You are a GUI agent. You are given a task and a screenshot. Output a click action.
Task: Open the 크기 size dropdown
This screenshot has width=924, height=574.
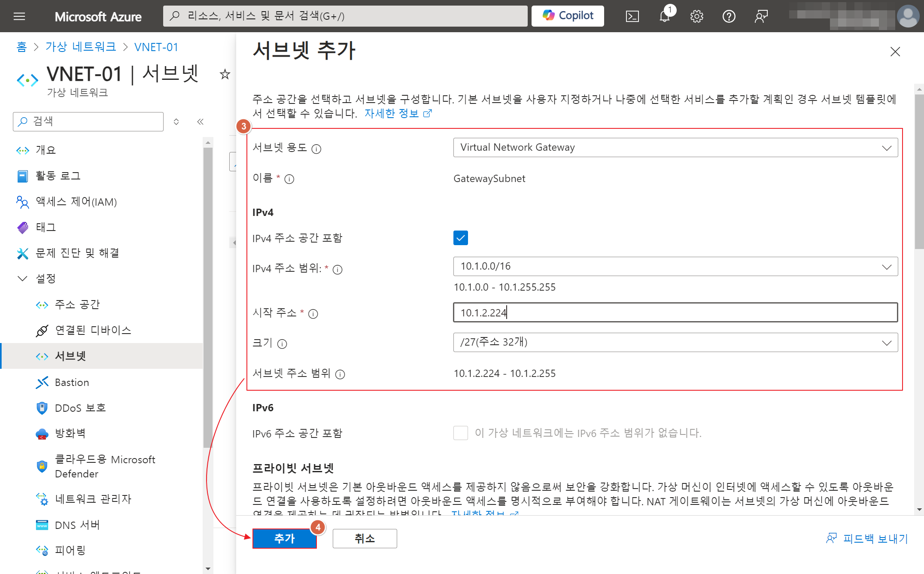click(x=675, y=343)
